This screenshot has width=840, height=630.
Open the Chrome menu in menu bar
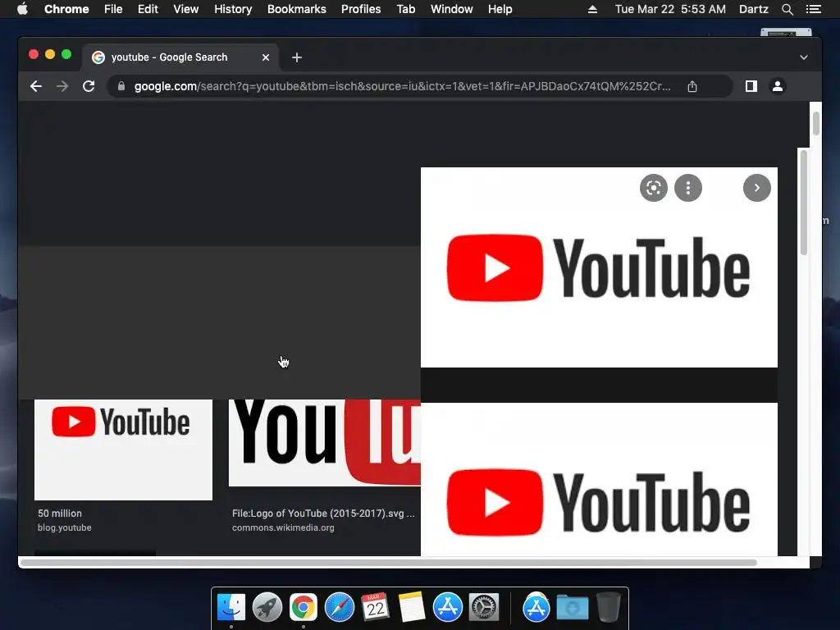tap(66, 9)
